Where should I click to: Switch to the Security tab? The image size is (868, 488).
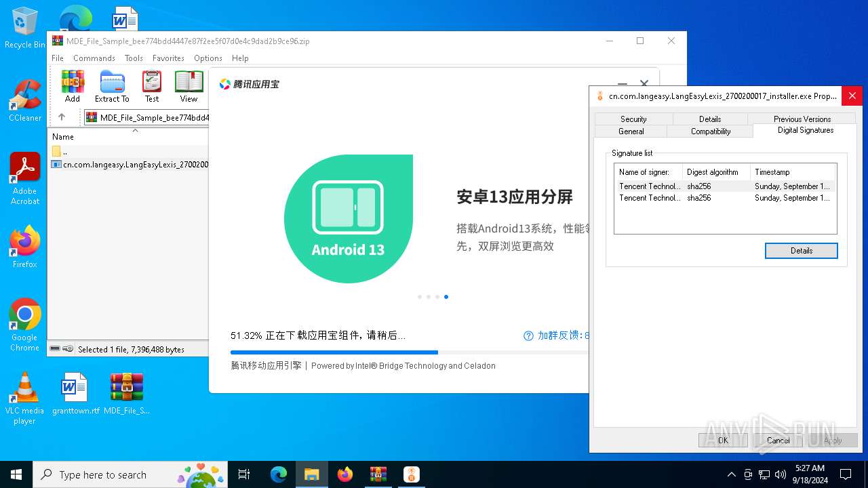(x=633, y=119)
